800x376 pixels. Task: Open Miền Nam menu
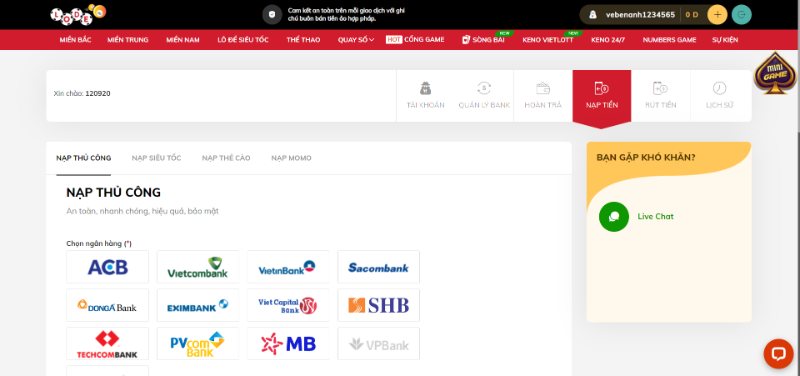[183, 40]
